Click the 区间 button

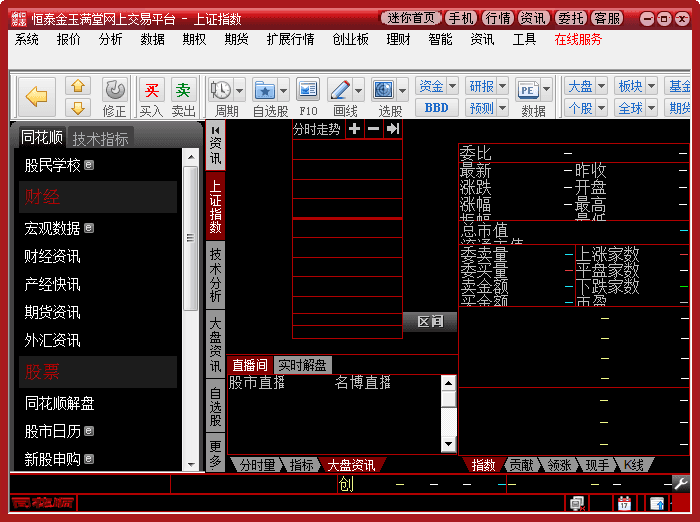[430, 321]
